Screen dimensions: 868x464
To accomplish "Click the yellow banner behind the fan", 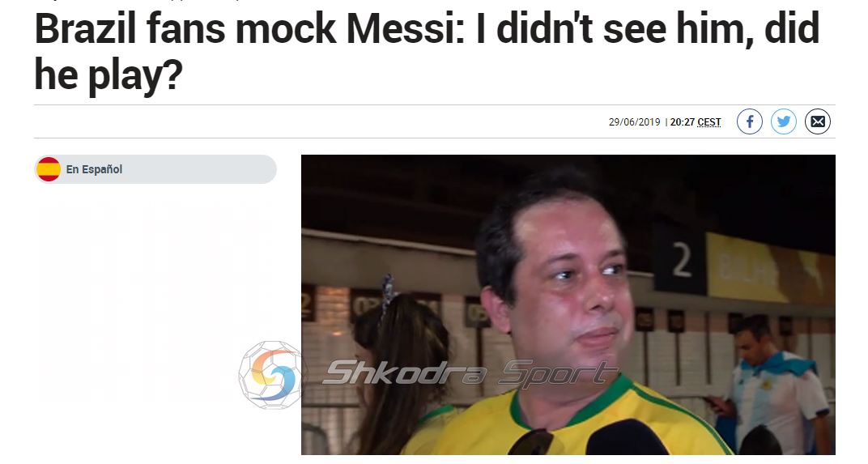I will click(771, 271).
